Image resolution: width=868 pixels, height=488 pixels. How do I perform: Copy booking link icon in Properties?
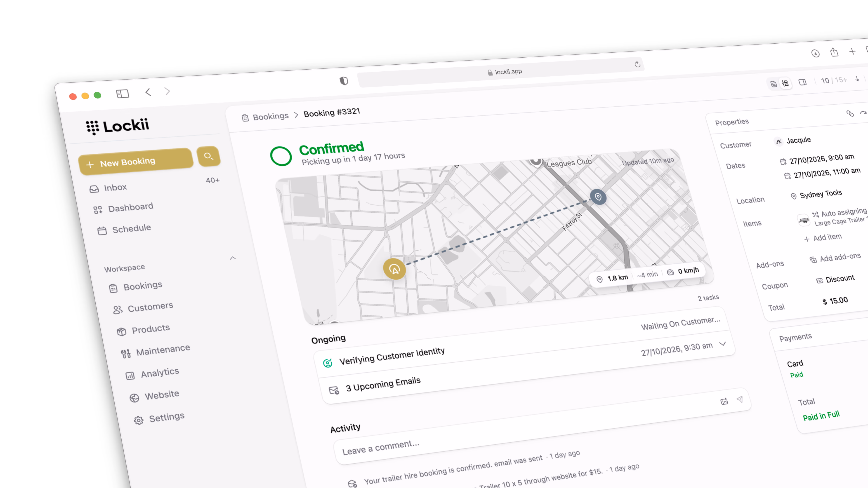point(850,113)
